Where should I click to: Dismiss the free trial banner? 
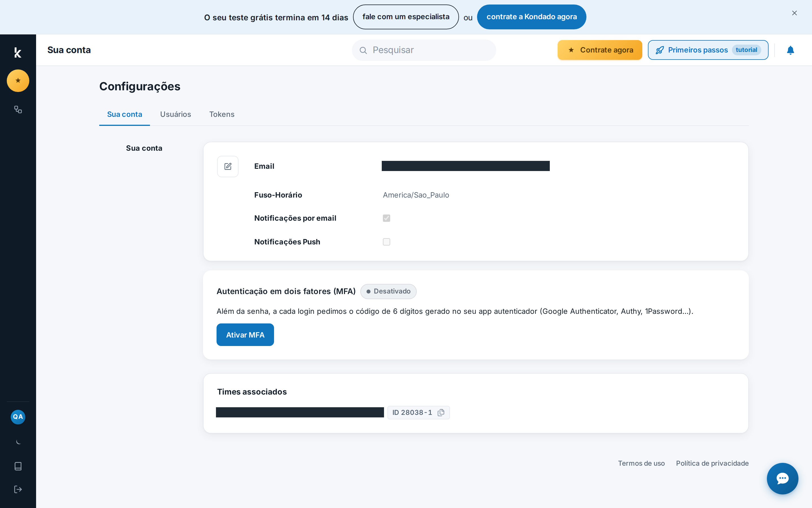click(x=794, y=13)
